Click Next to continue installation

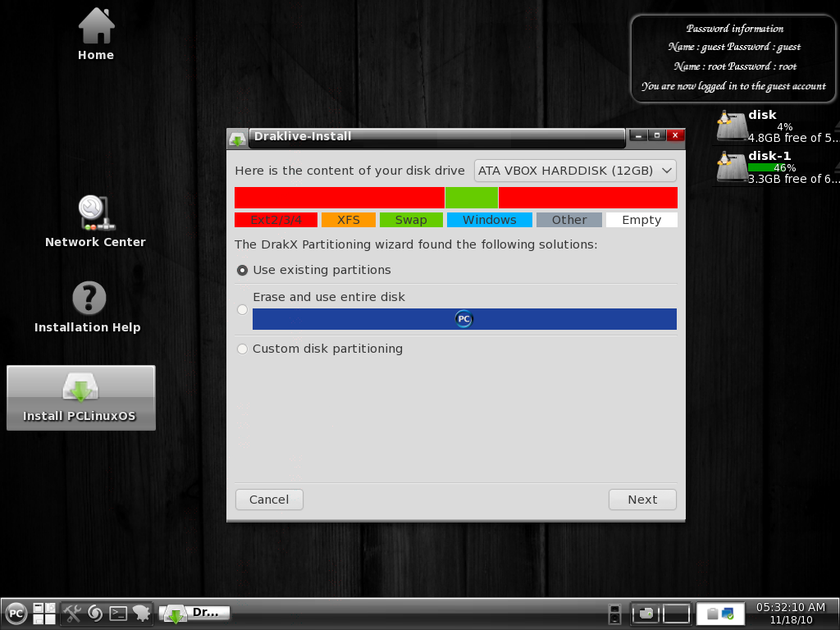pyautogui.click(x=642, y=500)
